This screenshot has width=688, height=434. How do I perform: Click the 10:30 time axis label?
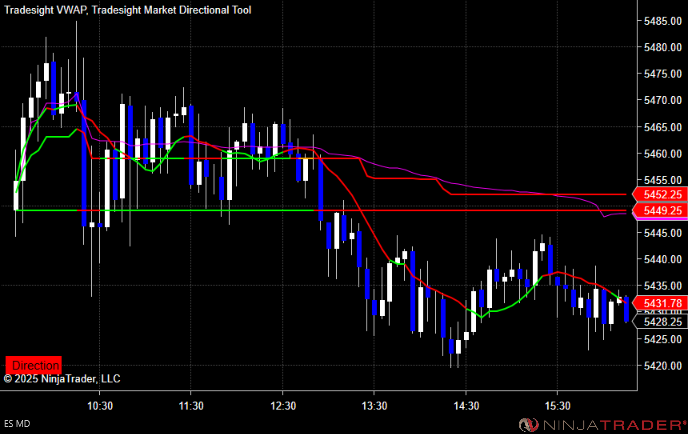coord(100,406)
